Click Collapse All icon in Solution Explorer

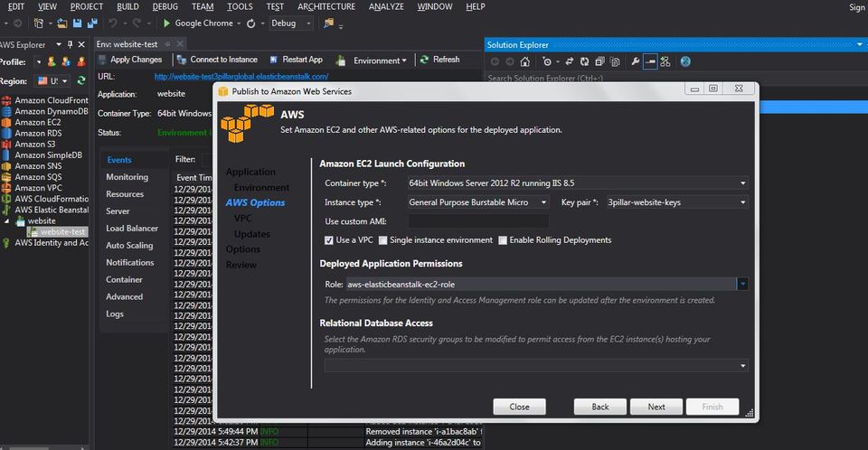[599, 61]
